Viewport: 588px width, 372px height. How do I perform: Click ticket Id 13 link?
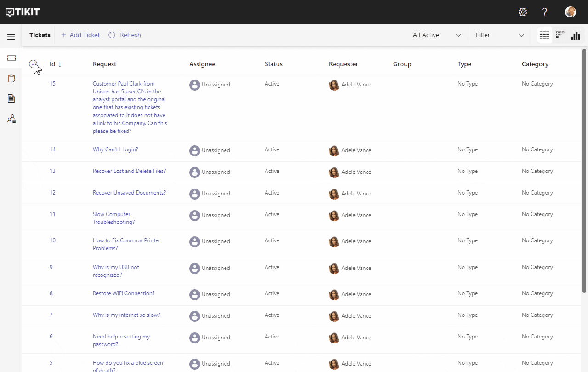pyautogui.click(x=52, y=171)
